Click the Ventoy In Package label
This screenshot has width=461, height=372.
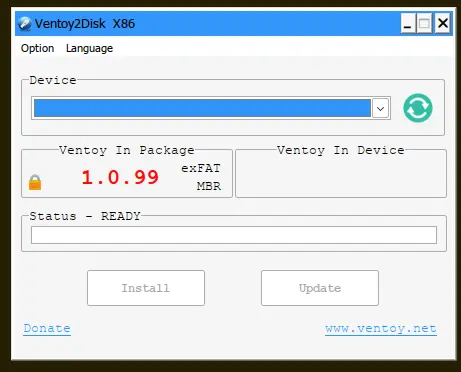(x=127, y=150)
